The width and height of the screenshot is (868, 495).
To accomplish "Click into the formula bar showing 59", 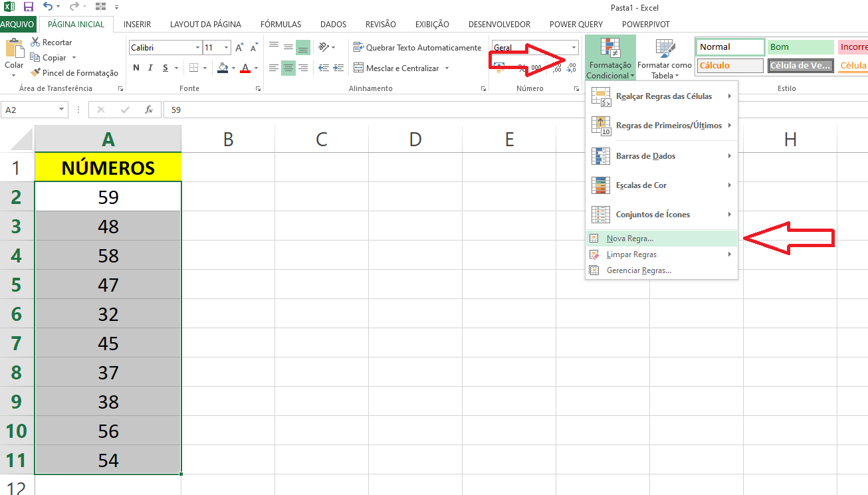I will click(515, 110).
